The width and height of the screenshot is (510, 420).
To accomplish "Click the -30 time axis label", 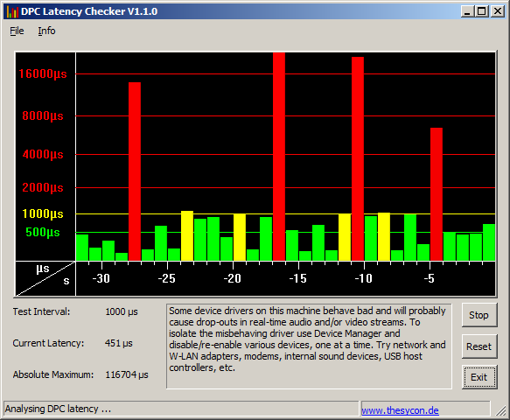I will [x=101, y=278].
